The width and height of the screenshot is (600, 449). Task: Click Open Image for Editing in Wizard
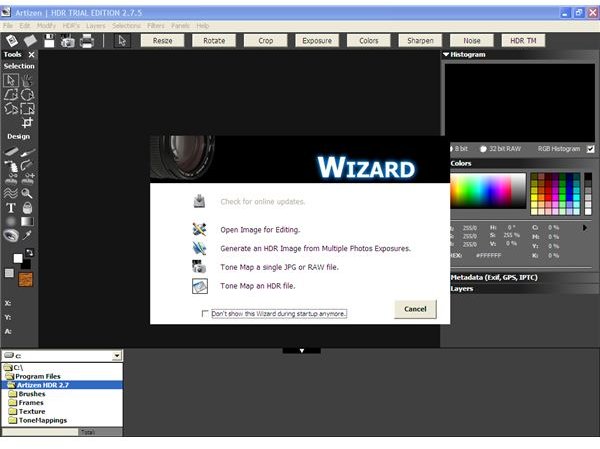(260, 230)
